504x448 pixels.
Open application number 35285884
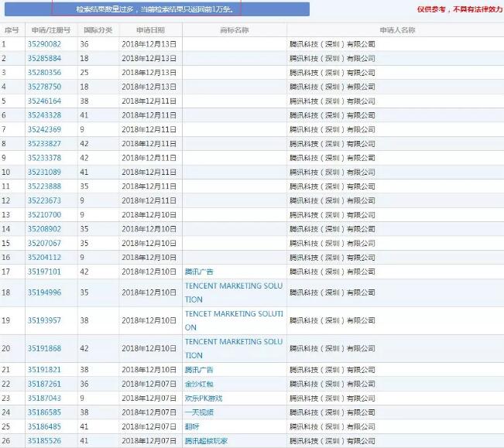click(x=44, y=59)
